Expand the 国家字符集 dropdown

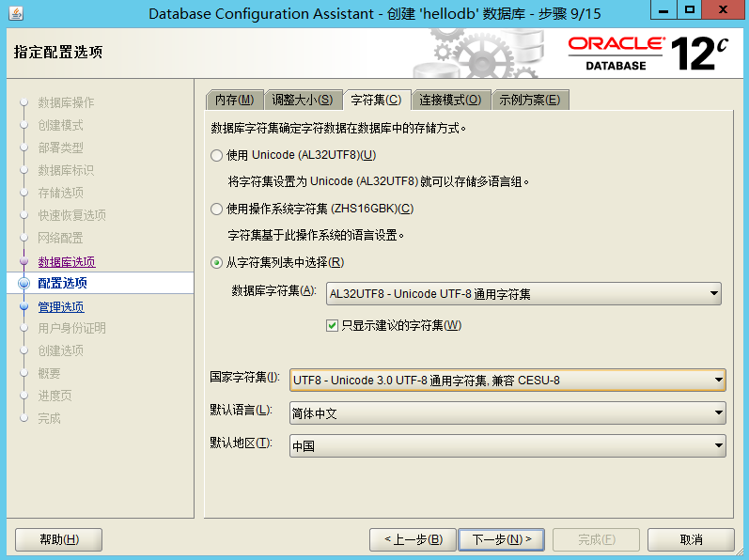coord(507,380)
